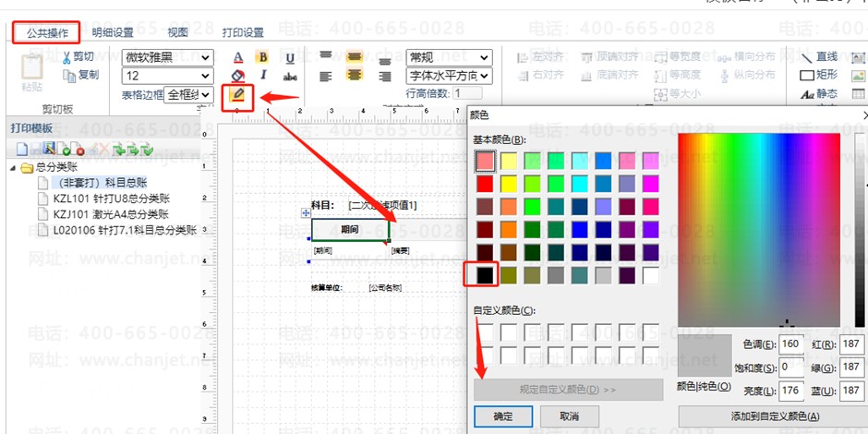Click the 左对齐 align left button
Image resolution: width=868 pixels, height=434 pixels.
click(540, 57)
